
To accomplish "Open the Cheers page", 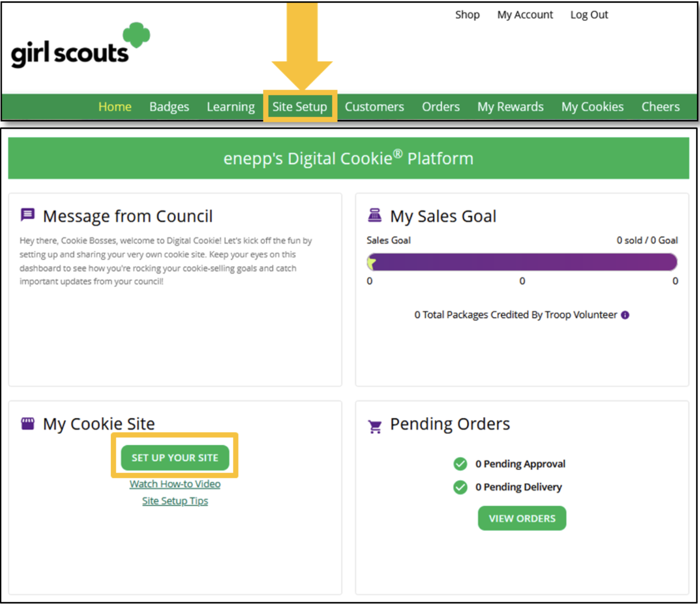I will coord(660,106).
